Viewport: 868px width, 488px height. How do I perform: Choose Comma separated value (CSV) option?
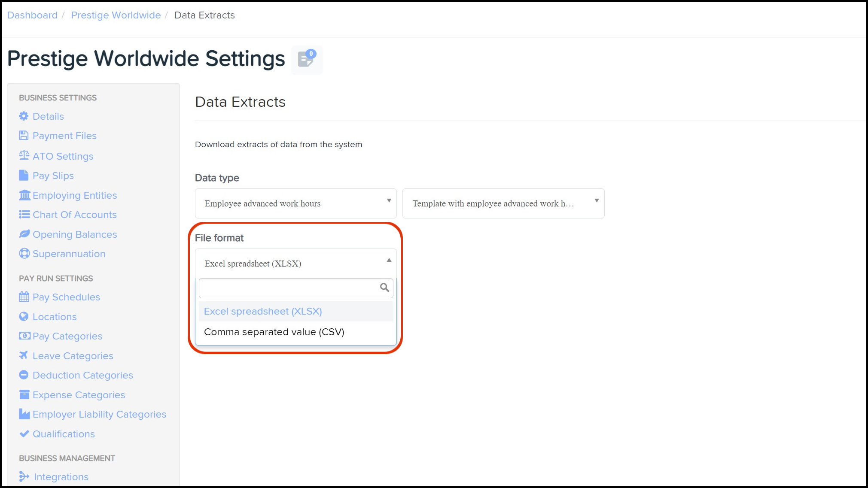pyautogui.click(x=274, y=332)
